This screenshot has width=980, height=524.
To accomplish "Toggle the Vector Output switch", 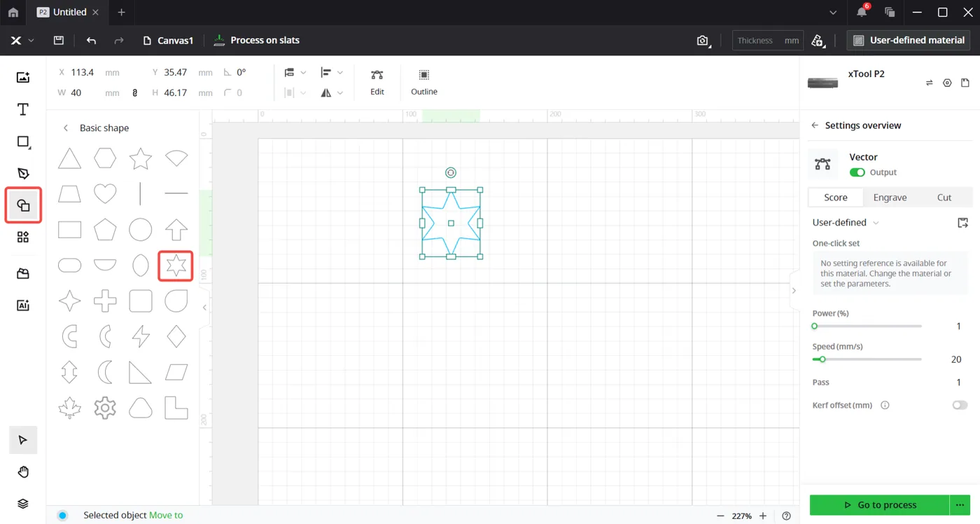I will [x=857, y=172].
